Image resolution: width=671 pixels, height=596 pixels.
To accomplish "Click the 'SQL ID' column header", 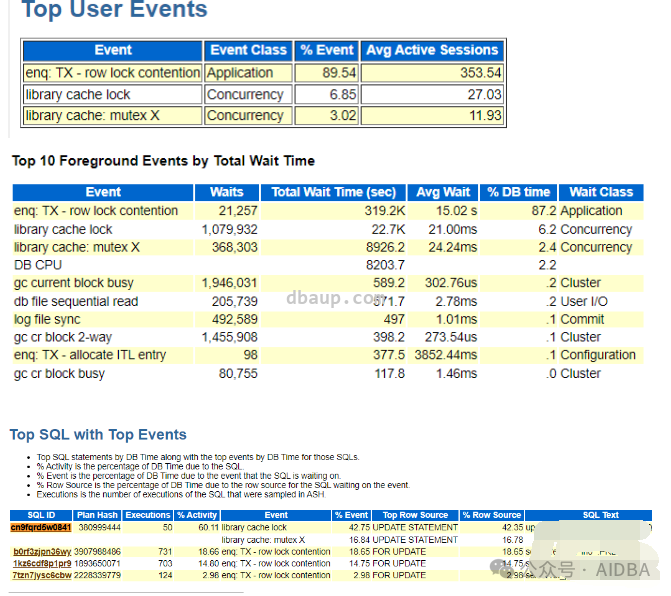I will pyautogui.click(x=41, y=515).
